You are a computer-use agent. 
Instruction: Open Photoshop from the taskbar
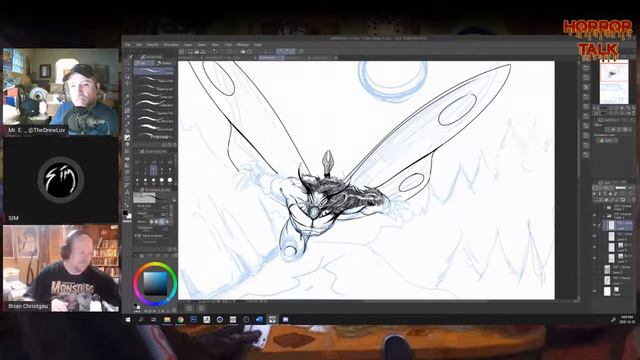[193, 320]
